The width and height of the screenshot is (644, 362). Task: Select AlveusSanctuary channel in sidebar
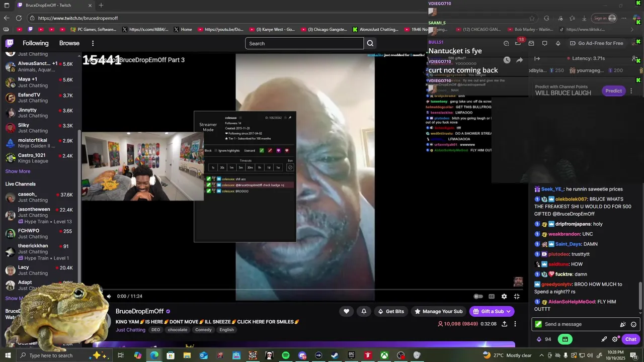(39, 67)
